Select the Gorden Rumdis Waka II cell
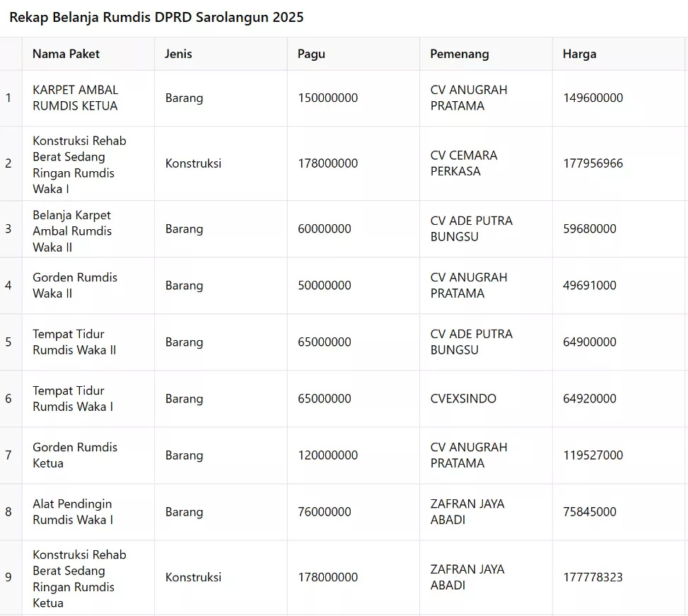Image resolution: width=688 pixels, height=616 pixels. pos(75,286)
